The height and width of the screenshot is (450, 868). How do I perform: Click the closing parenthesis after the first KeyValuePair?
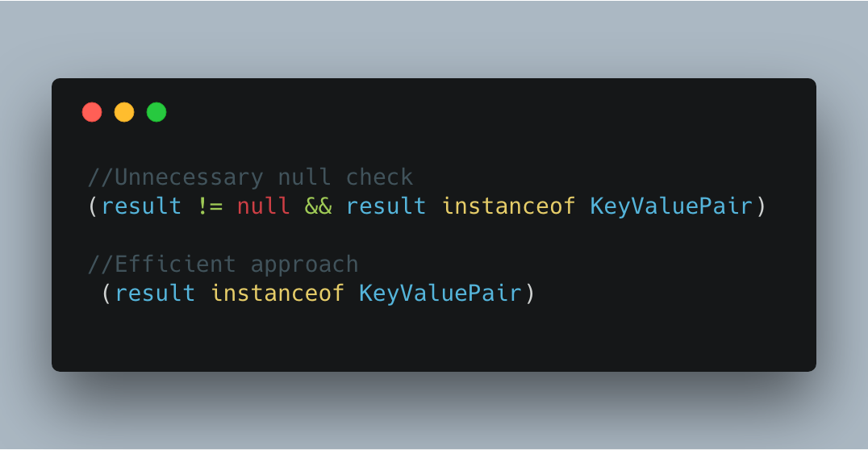(762, 206)
